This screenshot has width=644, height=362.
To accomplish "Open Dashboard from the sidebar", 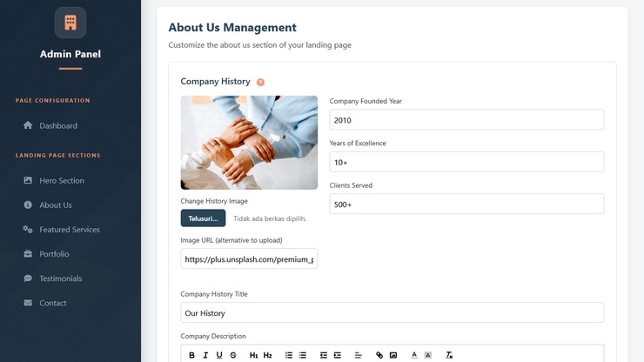I will pyautogui.click(x=58, y=125).
